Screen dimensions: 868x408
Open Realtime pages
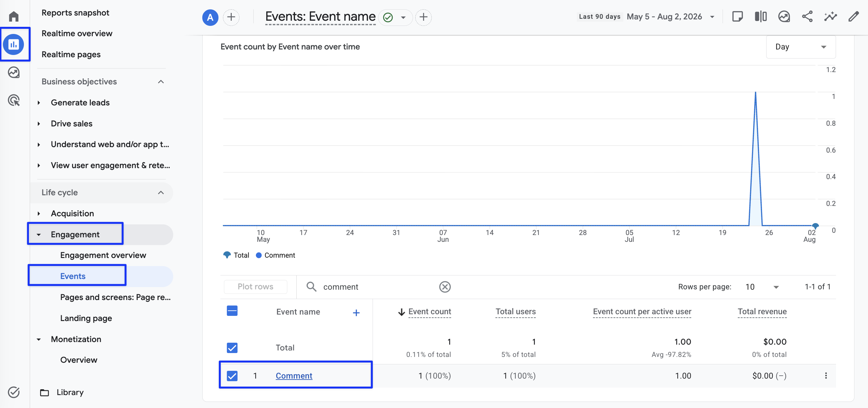coord(71,54)
